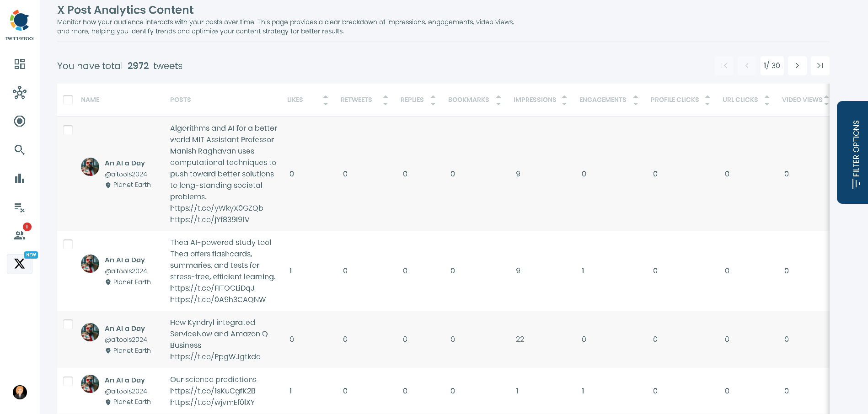The height and width of the screenshot is (414, 868).
Task: Go to previous page with left chevron
Action: coord(747,66)
